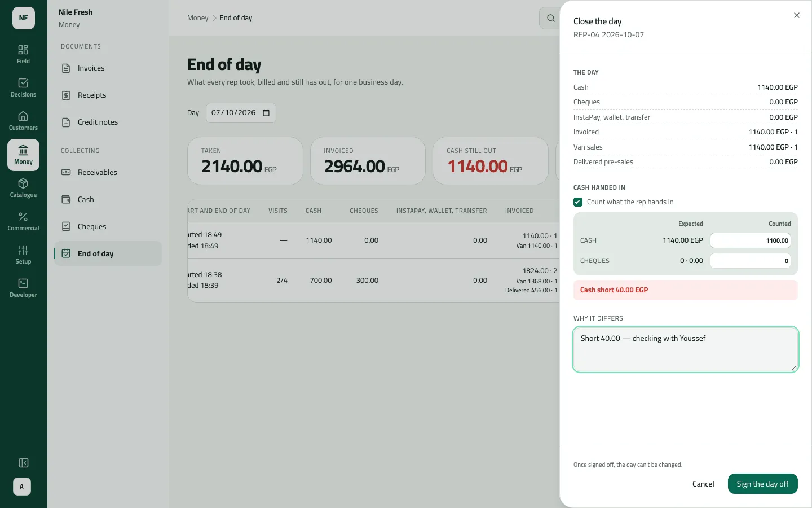
Task: Open Receipts in Documents list
Action: tap(108, 95)
